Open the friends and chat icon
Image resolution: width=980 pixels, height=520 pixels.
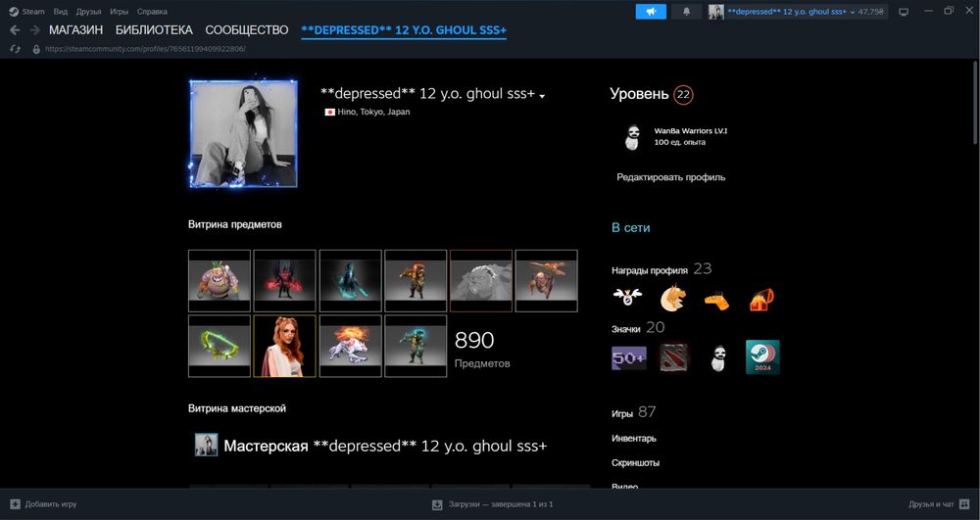(963, 503)
